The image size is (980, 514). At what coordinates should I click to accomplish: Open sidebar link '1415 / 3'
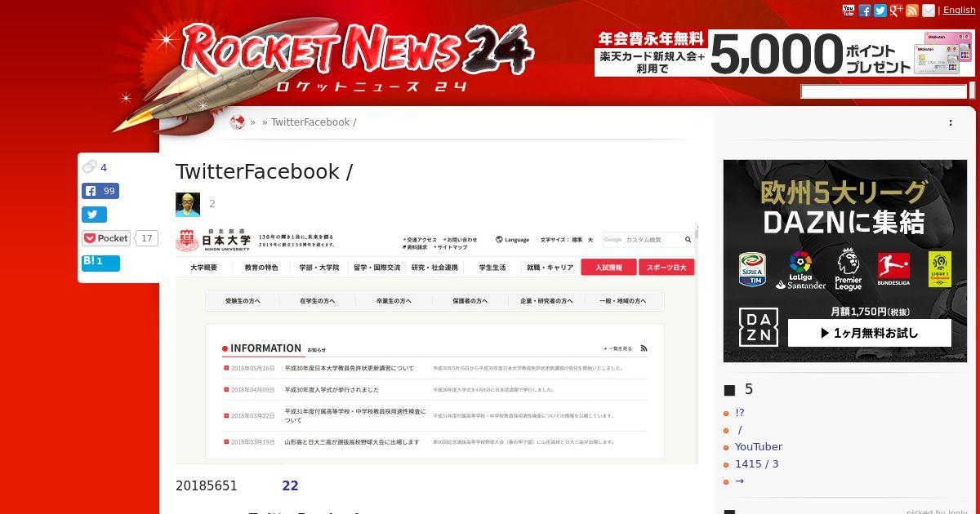point(757,464)
